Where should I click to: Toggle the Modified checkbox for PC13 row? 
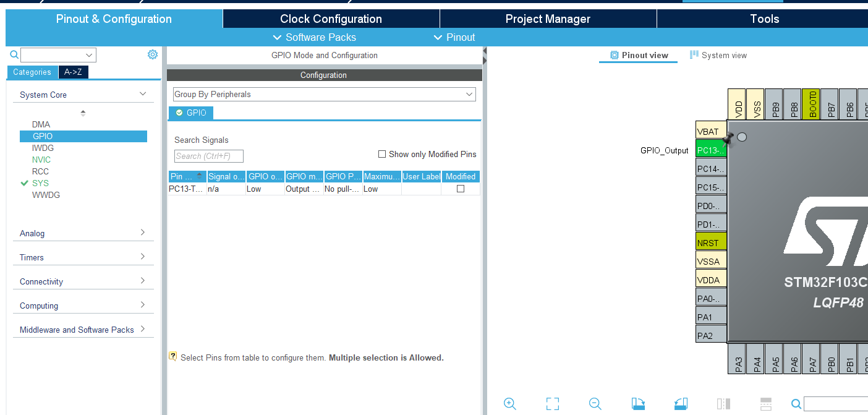(461, 189)
